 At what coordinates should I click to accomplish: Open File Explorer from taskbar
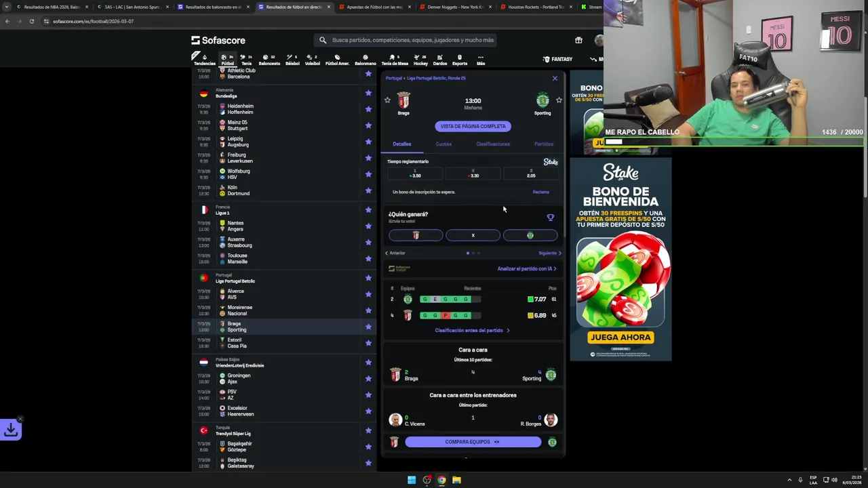456,480
